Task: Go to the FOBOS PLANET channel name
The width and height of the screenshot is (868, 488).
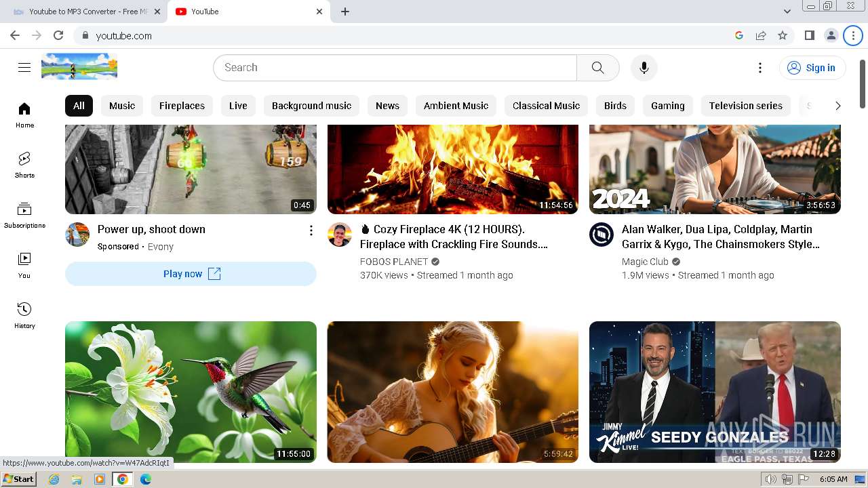Action: [x=394, y=262]
